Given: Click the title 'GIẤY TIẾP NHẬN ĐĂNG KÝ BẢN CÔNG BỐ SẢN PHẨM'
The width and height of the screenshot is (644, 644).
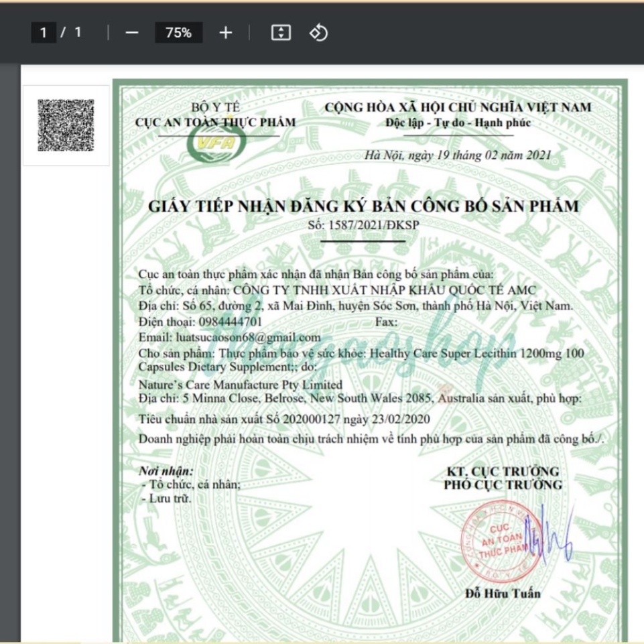Looking at the screenshot, I should [x=363, y=206].
